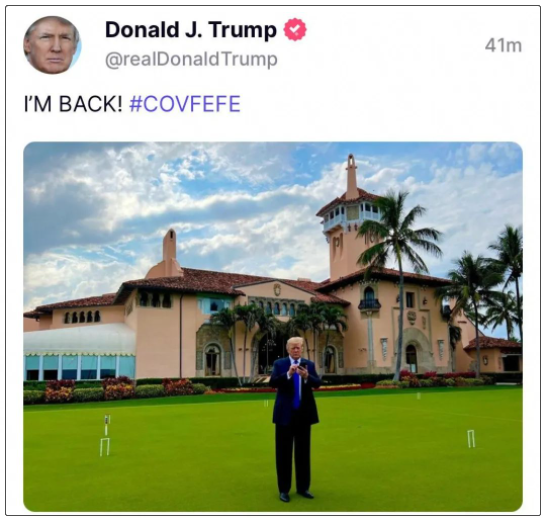
Task: Click the 41m post timestamp
Action: click(503, 45)
